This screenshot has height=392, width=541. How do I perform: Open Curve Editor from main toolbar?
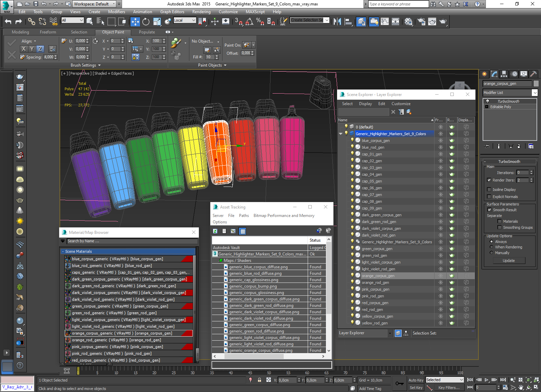(x=385, y=22)
